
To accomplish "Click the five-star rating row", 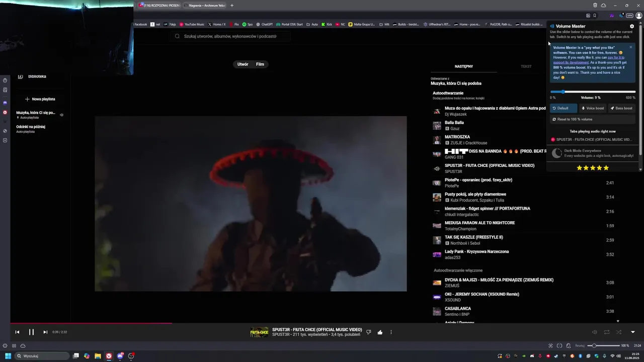I will (593, 168).
